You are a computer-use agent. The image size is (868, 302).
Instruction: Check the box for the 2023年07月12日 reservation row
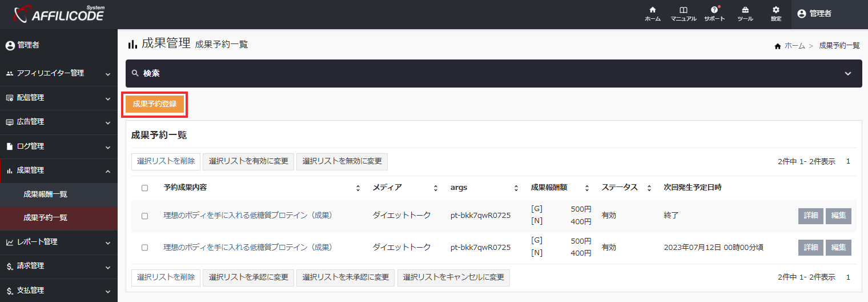pyautogui.click(x=144, y=248)
